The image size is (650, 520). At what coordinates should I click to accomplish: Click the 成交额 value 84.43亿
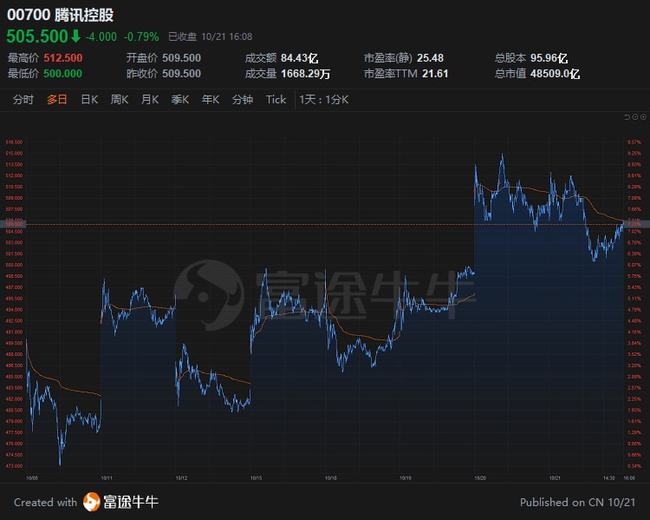(299, 58)
